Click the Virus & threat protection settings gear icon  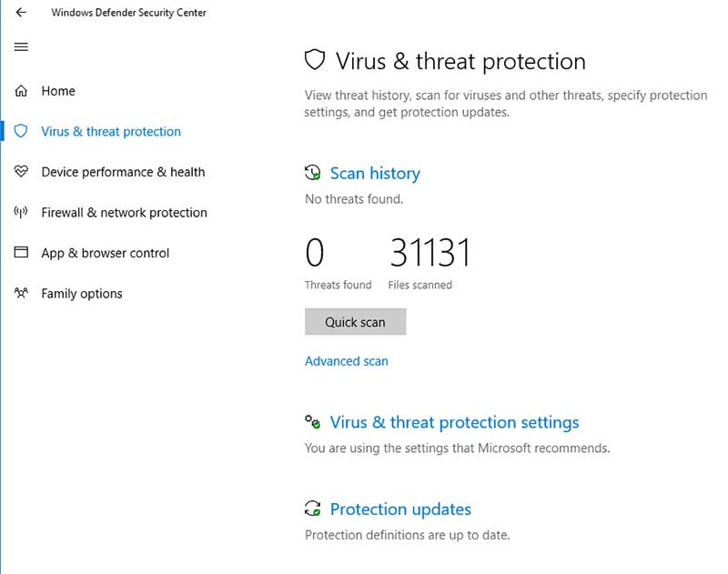tap(314, 422)
